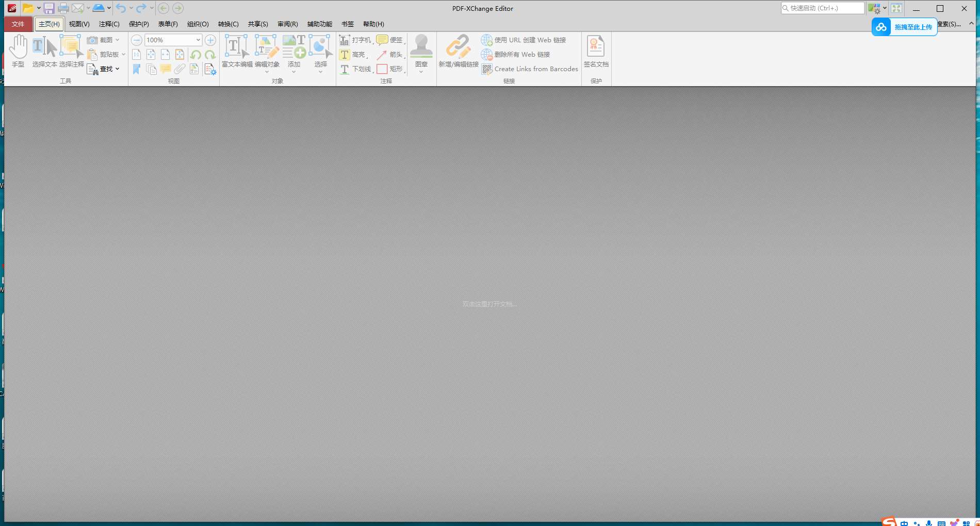The height and width of the screenshot is (526, 980).
Task: Open the bookmarks pane icon
Action: tap(137, 69)
